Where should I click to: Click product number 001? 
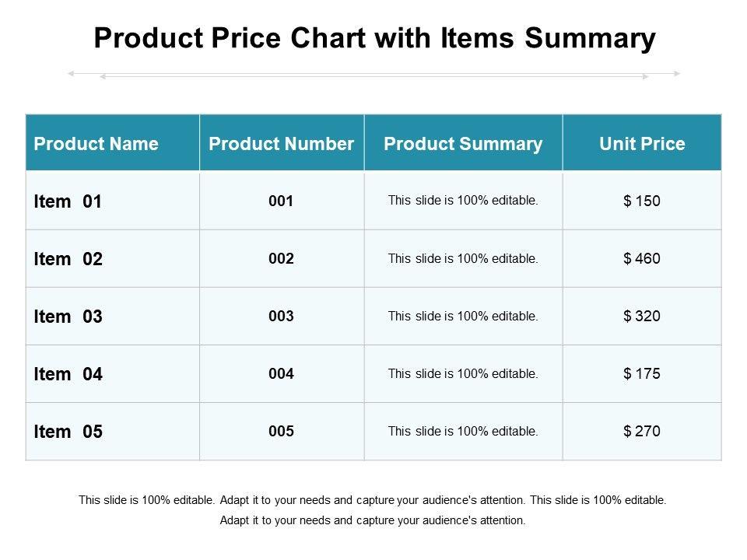pyautogui.click(x=281, y=201)
